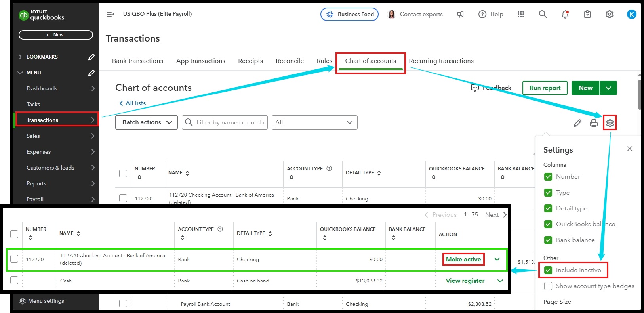
Task: Click the sidebar + New button
Action: [56, 35]
